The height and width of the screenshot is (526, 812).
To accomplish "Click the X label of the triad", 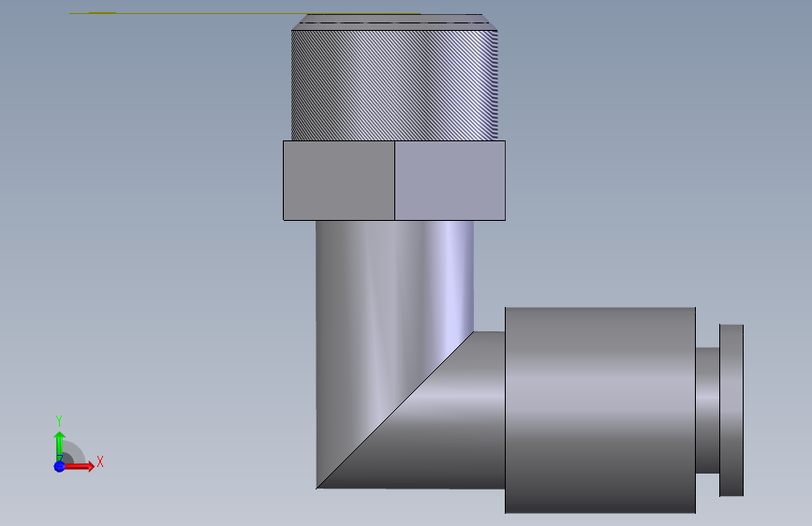I will 100,461.
